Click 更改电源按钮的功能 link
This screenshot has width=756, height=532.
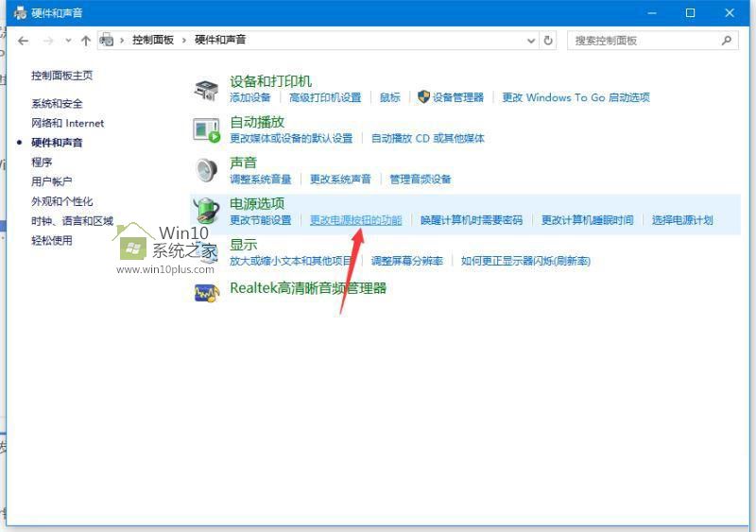[356, 220]
